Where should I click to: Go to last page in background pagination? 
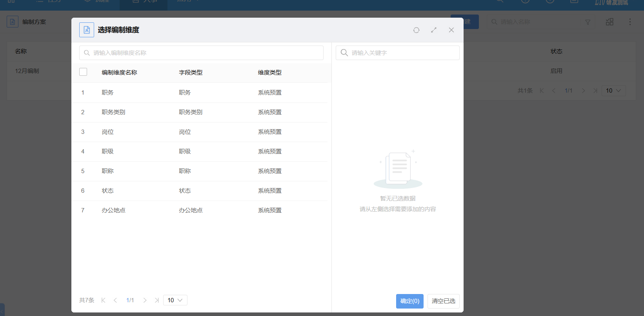click(595, 91)
